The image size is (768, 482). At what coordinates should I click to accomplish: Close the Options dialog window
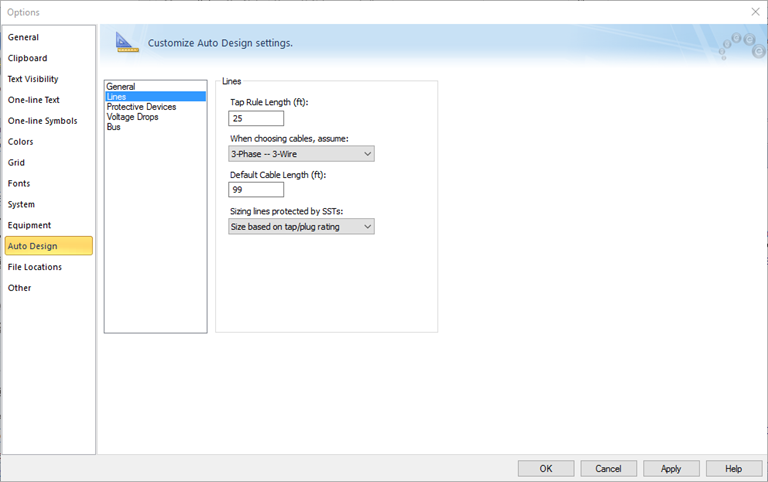pos(755,11)
